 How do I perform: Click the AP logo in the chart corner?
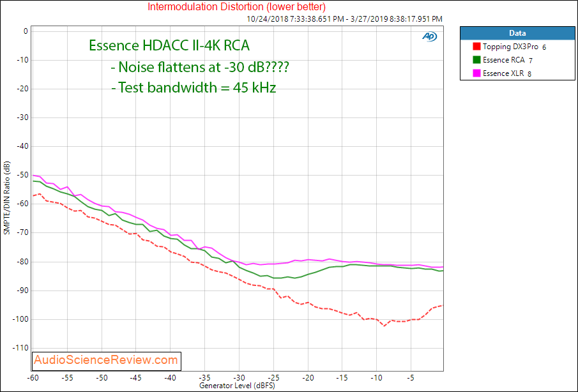pos(429,36)
